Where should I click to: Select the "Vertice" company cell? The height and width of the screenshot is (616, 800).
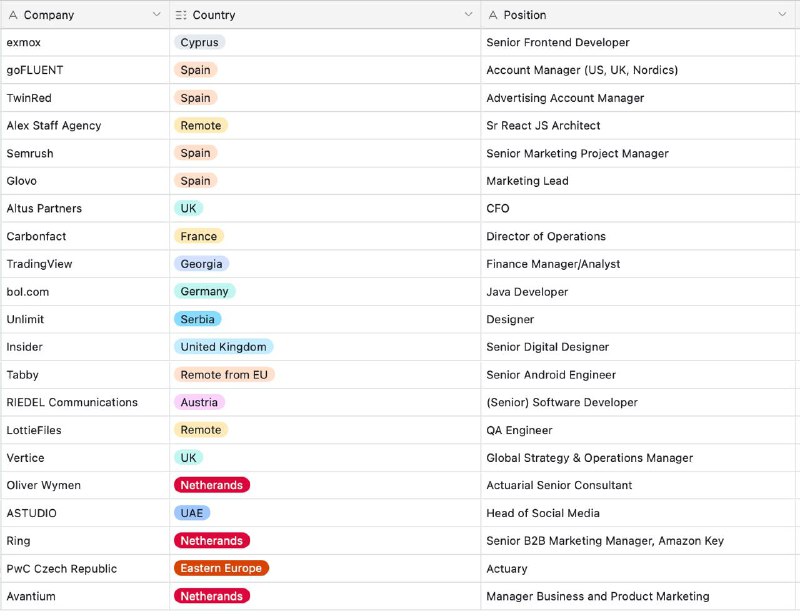85,458
